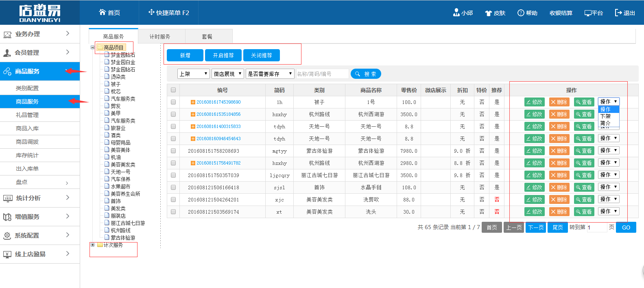
Task: Open the 上架 status dropdown
Action: pyautogui.click(x=194, y=74)
